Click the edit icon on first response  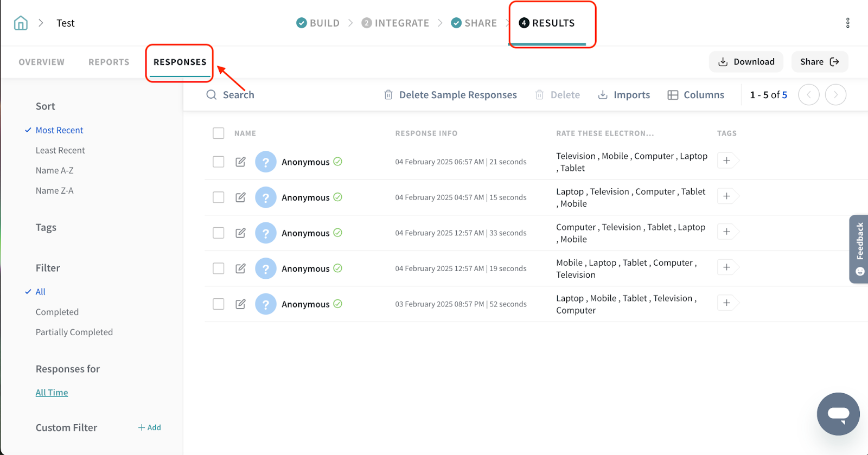(240, 162)
